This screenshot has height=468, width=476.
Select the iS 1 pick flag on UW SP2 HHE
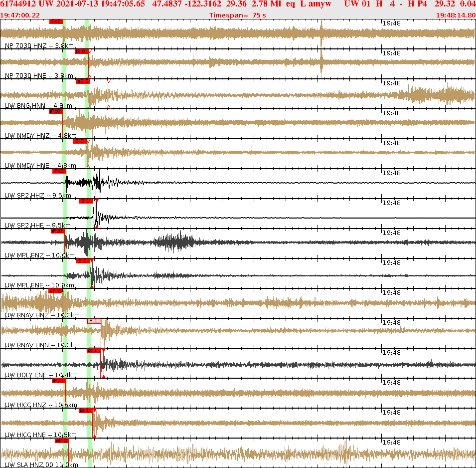point(85,201)
